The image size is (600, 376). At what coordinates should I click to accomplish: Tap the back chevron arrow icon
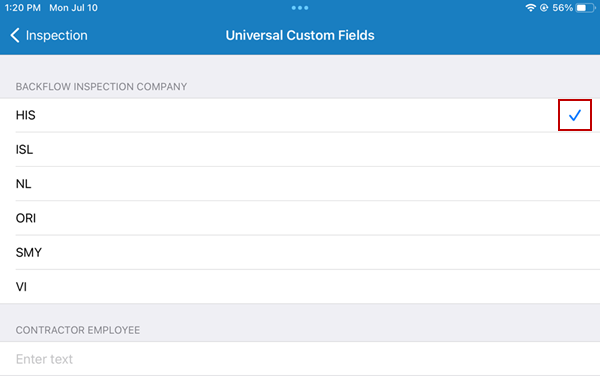(15, 35)
